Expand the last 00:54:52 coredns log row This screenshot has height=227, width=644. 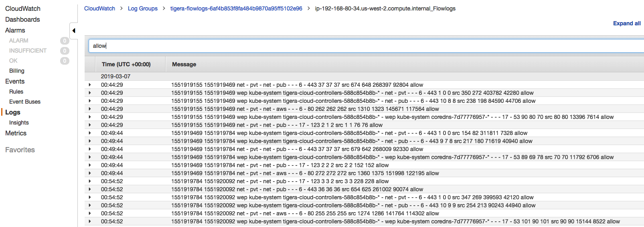[90, 221]
